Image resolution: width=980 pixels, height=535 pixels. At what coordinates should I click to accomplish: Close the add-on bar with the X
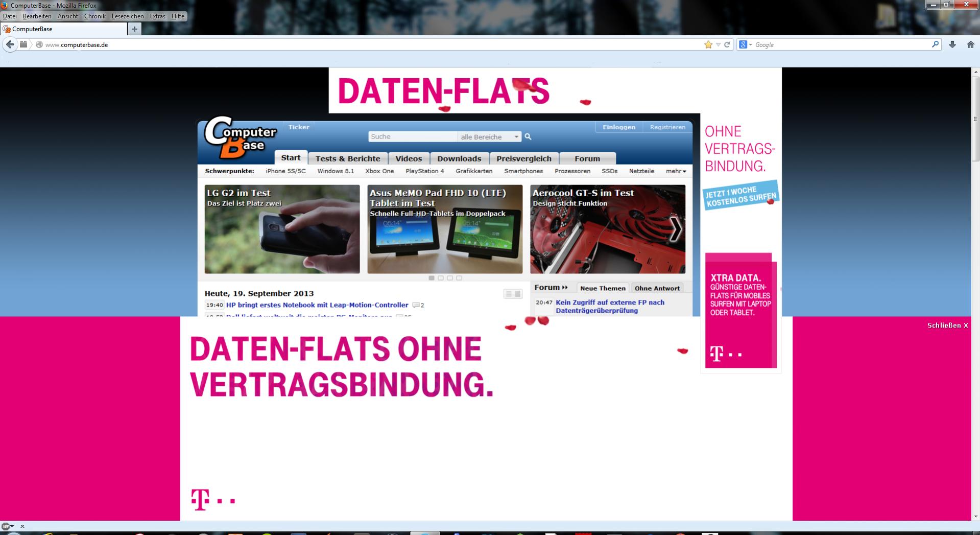point(22,526)
